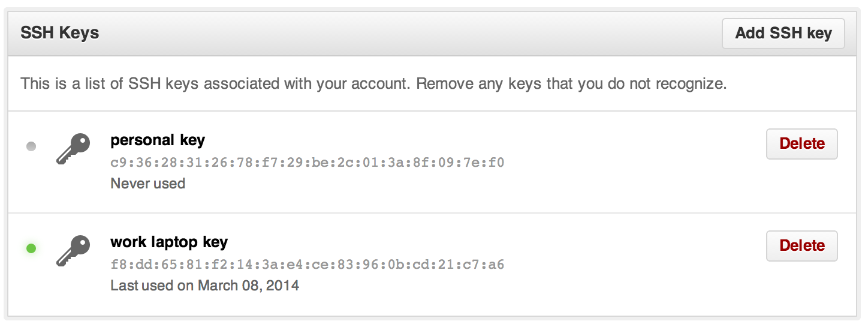Click the work laptop fingerprint starting f8:dd
868x330 pixels.
pyautogui.click(x=307, y=264)
